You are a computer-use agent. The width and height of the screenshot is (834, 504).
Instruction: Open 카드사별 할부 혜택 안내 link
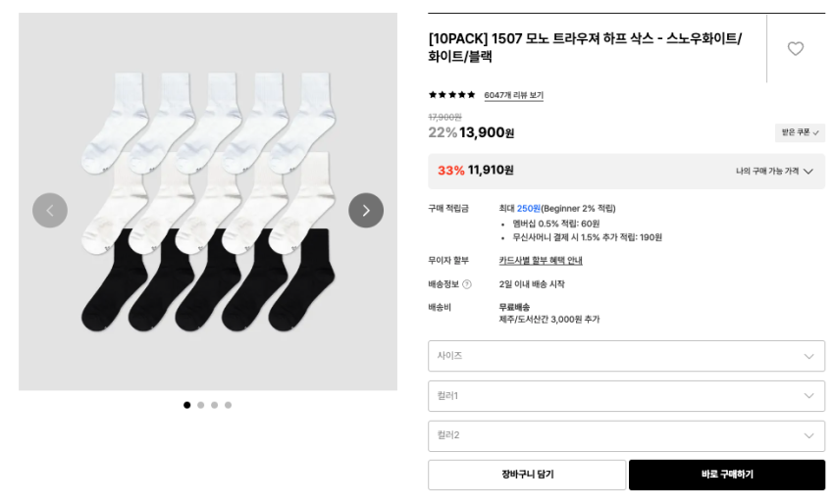tap(541, 261)
